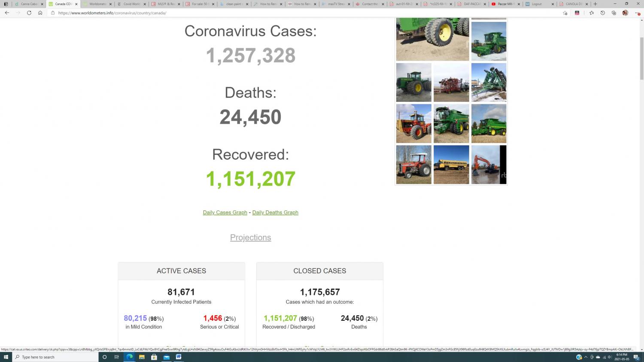Click the page vertical scrollbar thumb
This screenshot has height=362, width=644.
coord(641,58)
